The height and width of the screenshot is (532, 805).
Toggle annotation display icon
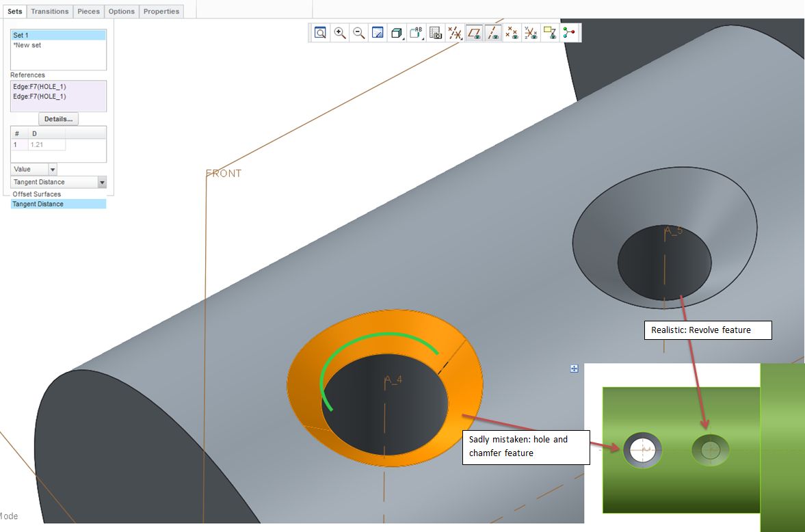[550, 33]
